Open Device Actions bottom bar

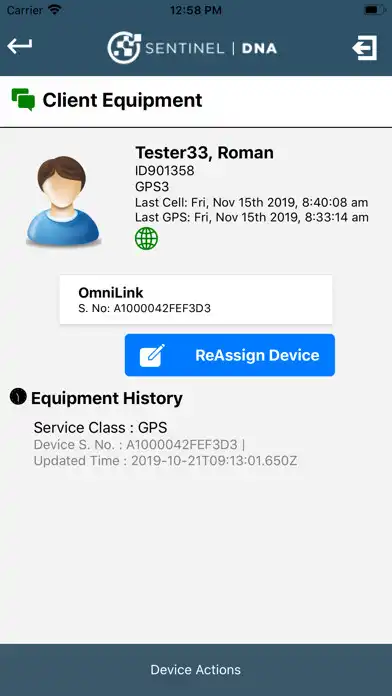pos(196,670)
